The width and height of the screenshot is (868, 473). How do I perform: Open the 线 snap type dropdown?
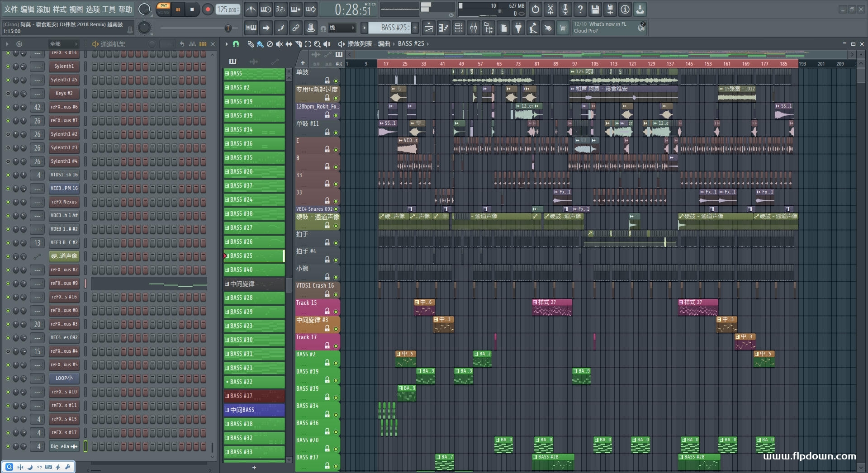(342, 28)
